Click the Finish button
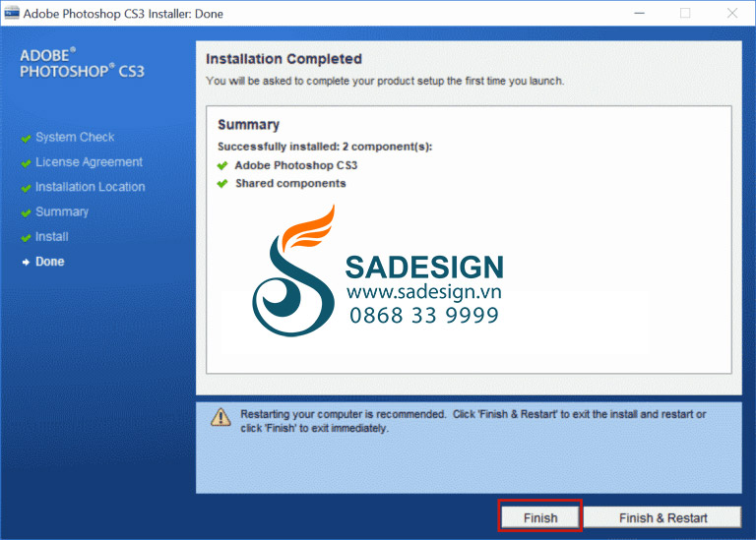This screenshot has height=540, width=756. tap(540, 517)
